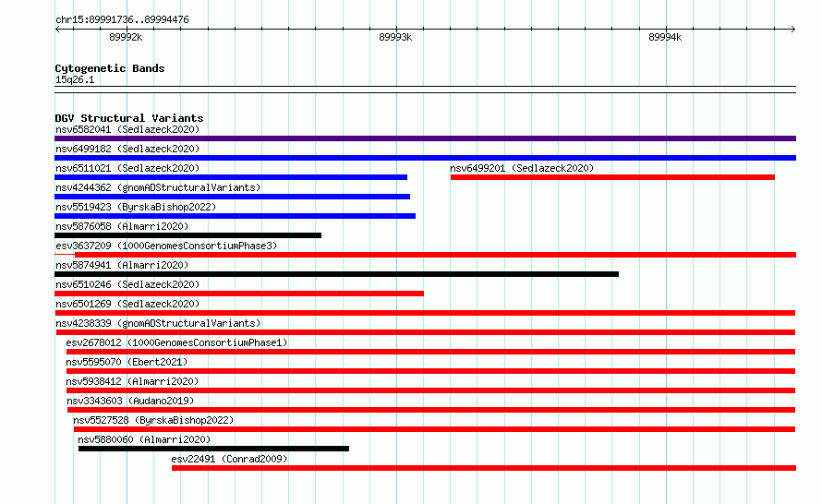This screenshot has width=822, height=504.
Task: Open nsv6510246 (Sedlazeck2020) label
Action: click(x=127, y=284)
